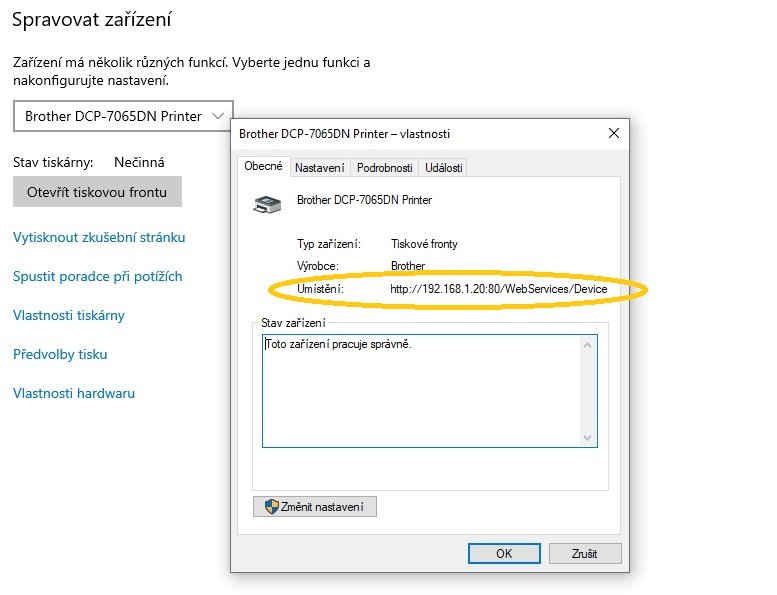Click scroll-down arrow in Stav zařízení box
Screen dimensions: 777x595
tap(588, 437)
